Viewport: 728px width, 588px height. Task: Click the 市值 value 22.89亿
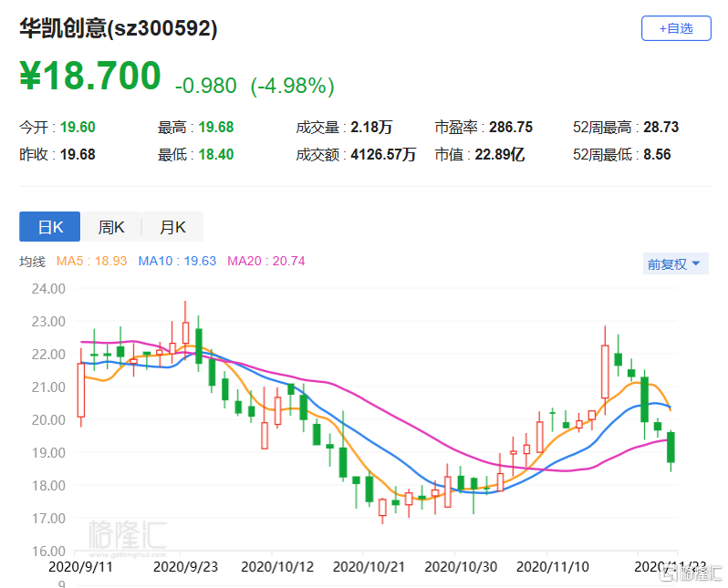500,155
